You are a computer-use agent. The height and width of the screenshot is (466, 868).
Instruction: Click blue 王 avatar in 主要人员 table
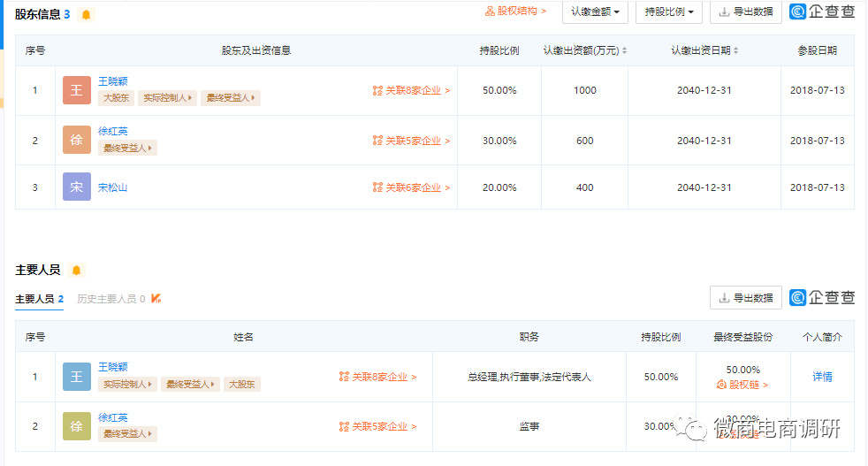pos(76,377)
